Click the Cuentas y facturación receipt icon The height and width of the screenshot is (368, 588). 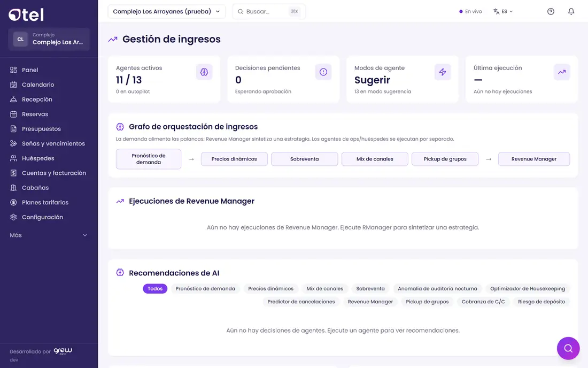[13, 173]
